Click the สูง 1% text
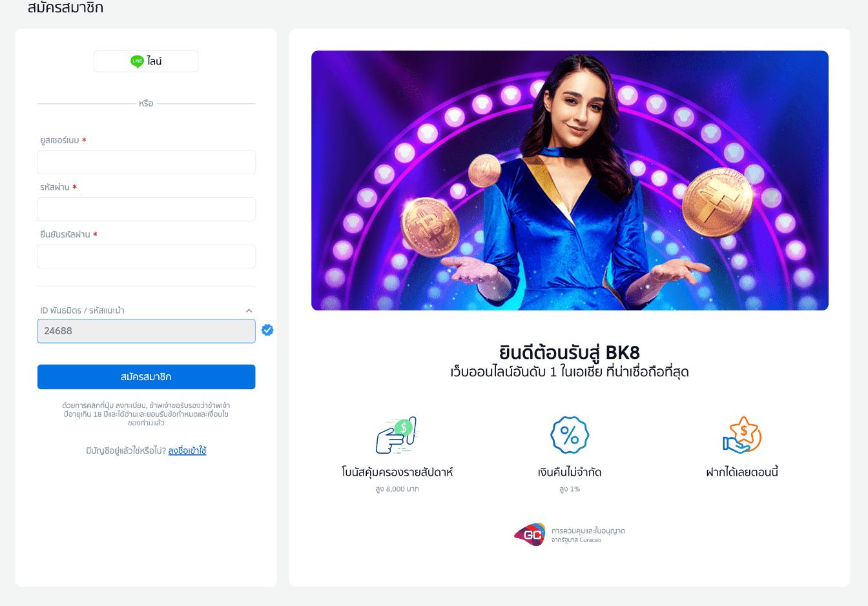 pos(570,489)
